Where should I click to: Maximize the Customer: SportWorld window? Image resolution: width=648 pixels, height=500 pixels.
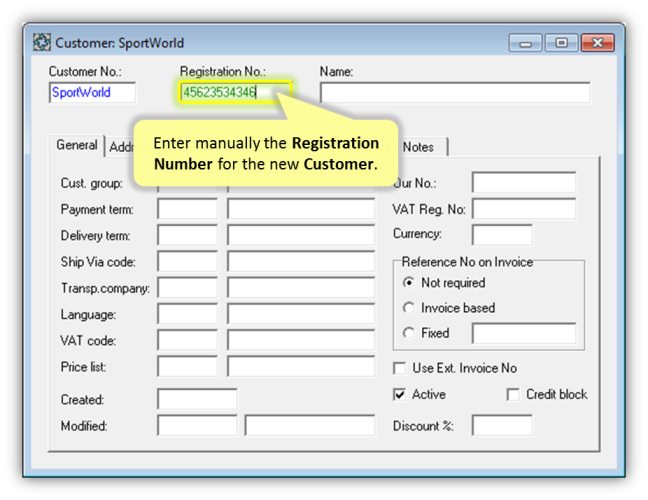(x=561, y=43)
